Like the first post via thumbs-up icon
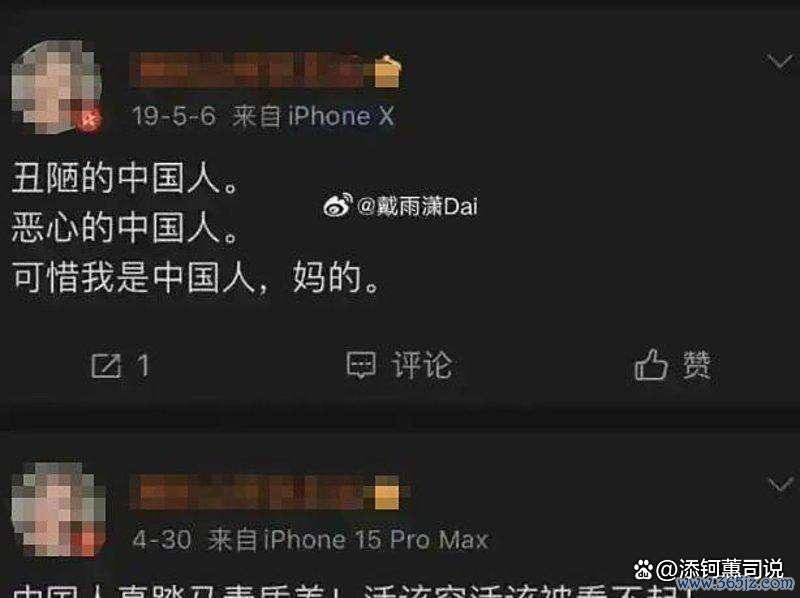Image resolution: width=800 pixels, height=598 pixels. point(651,364)
